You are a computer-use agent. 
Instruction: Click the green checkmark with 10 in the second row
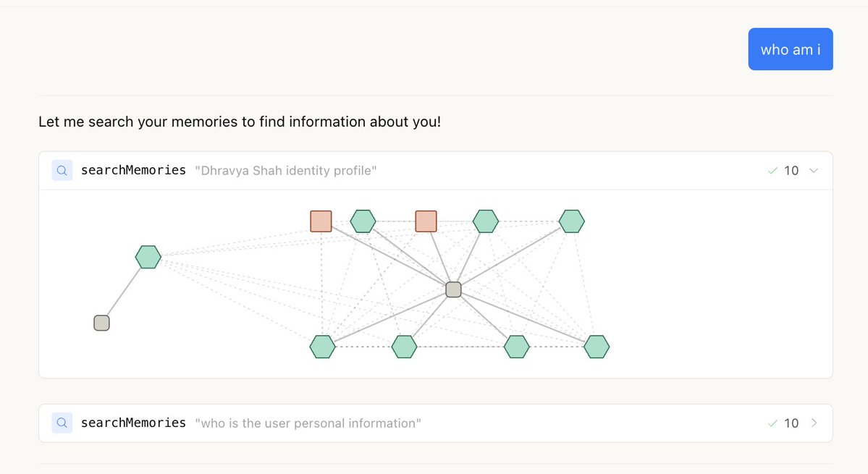point(783,423)
